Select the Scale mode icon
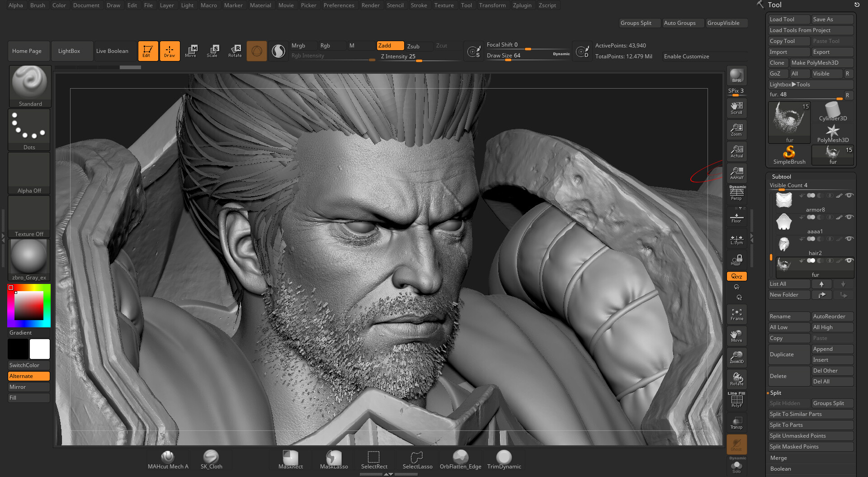868x477 pixels. click(x=213, y=51)
